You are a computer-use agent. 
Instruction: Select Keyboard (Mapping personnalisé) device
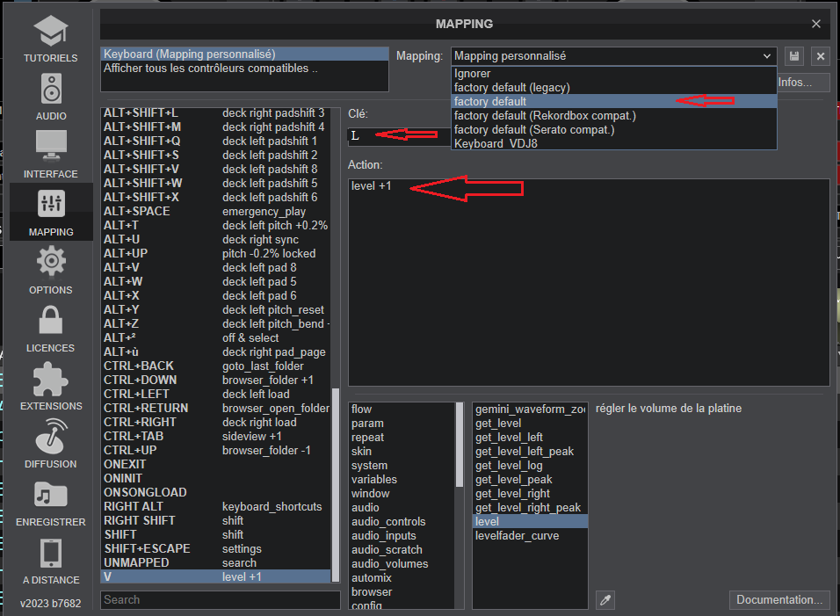tap(244, 54)
